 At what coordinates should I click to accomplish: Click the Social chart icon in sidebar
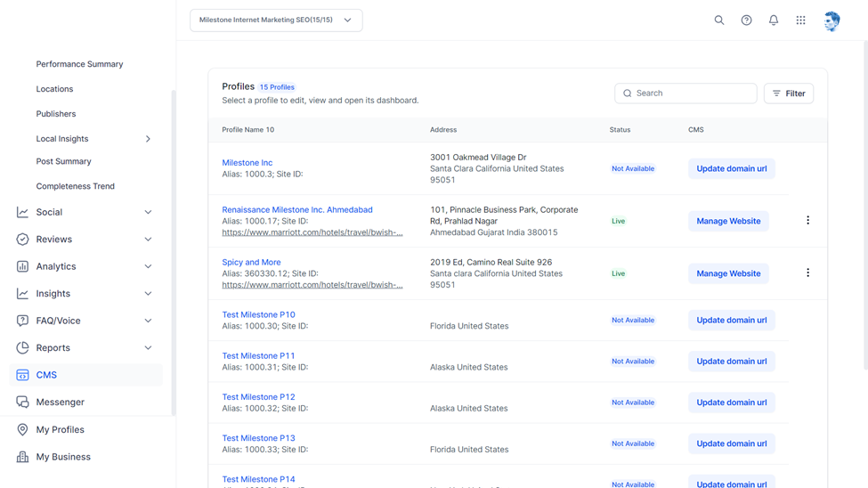[x=22, y=212]
